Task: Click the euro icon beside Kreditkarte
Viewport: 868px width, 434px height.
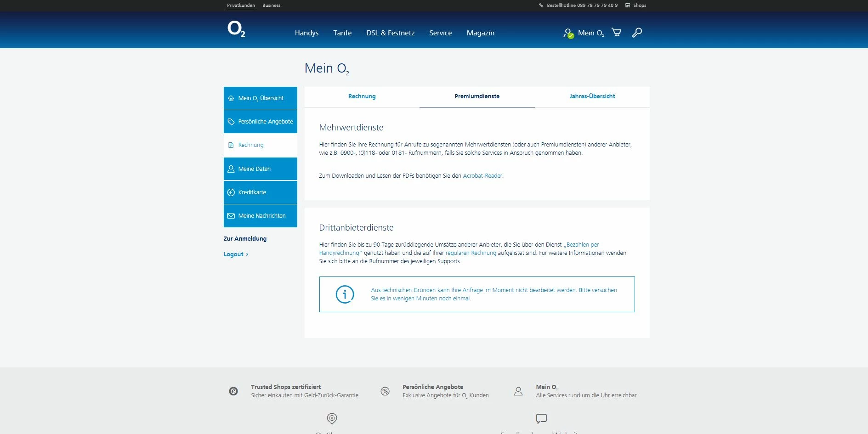Action: tap(231, 192)
